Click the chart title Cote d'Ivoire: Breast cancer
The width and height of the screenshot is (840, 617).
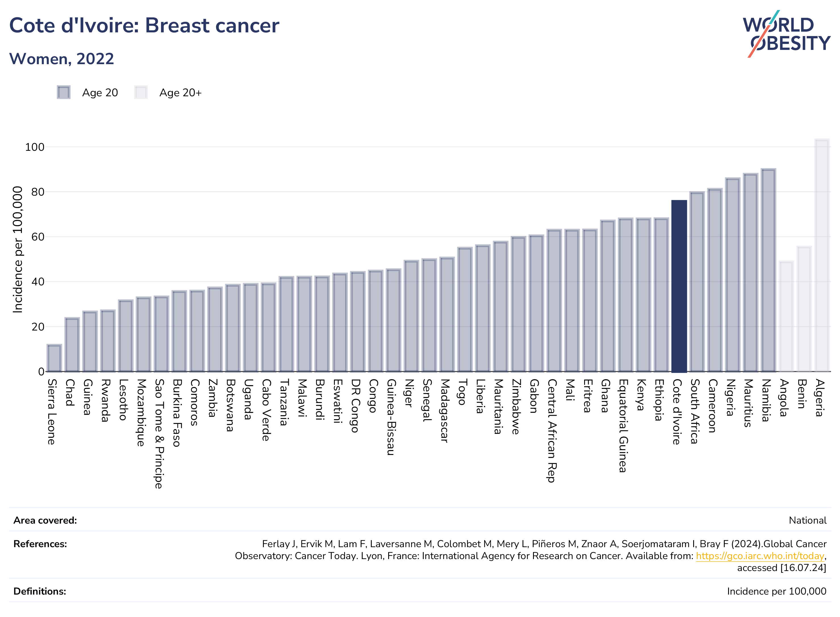tap(144, 25)
